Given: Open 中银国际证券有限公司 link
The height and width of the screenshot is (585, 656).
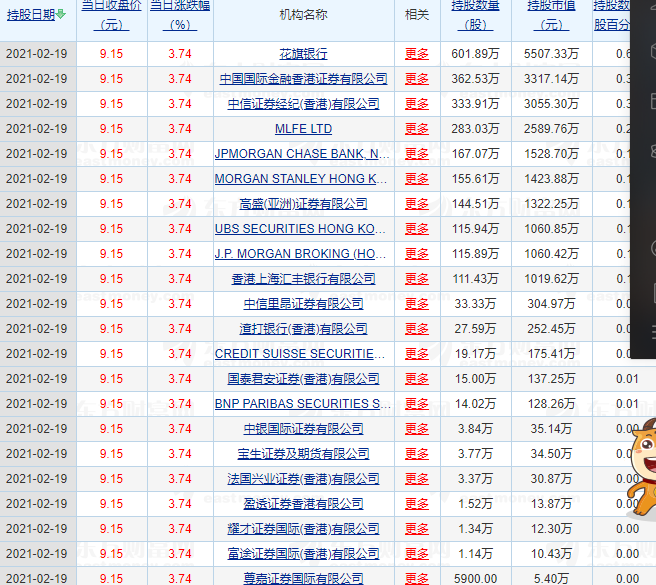Looking at the screenshot, I should coord(303,429).
